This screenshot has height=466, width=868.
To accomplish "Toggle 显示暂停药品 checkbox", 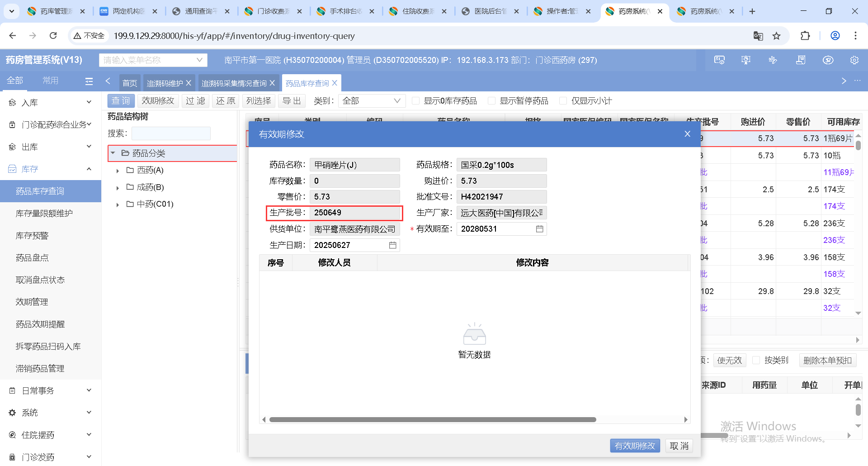I will click(x=491, y=101).
